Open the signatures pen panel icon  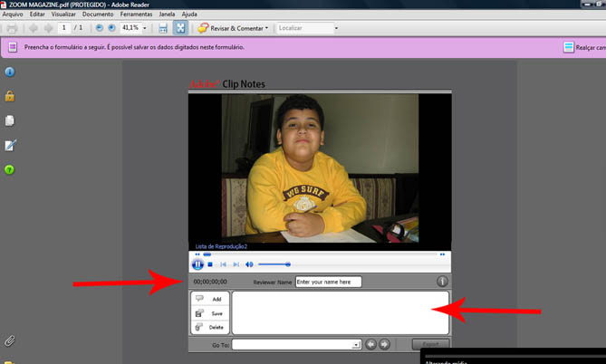[x=10, y=145]
